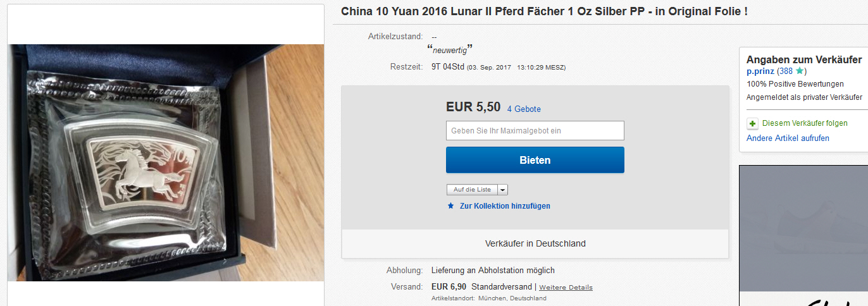Screen dimensions: 868x306
Task: Open Andere Artikel aufrufen link
Action: click(x=788, y=138)
